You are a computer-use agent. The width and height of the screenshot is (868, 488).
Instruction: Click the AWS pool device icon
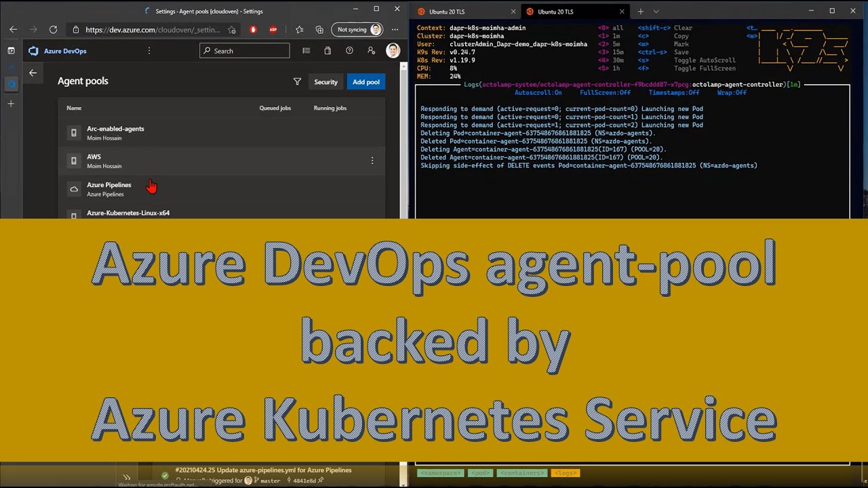(x=74, y=161)
